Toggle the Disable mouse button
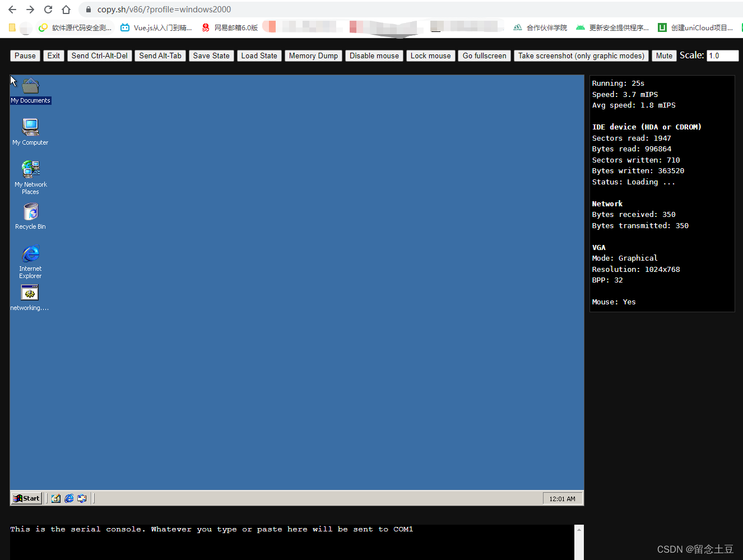743x560 pixels. pyautogui.click(x=374, y=55)
